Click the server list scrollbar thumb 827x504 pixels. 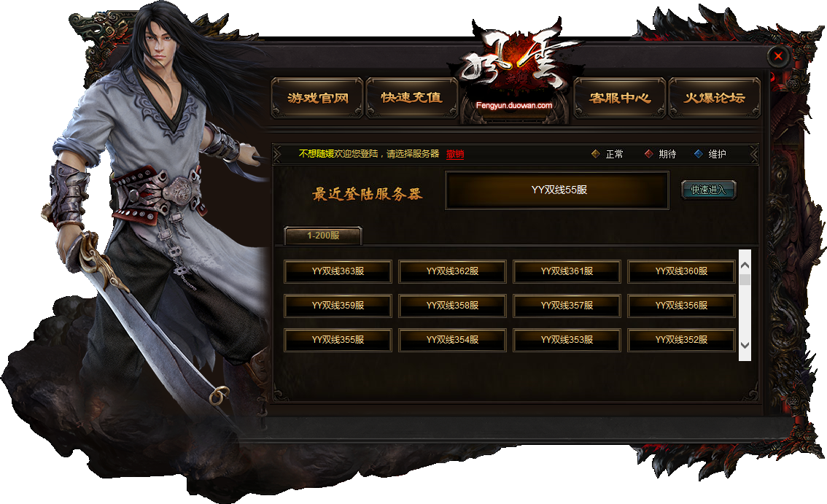(x=745, y=279)
